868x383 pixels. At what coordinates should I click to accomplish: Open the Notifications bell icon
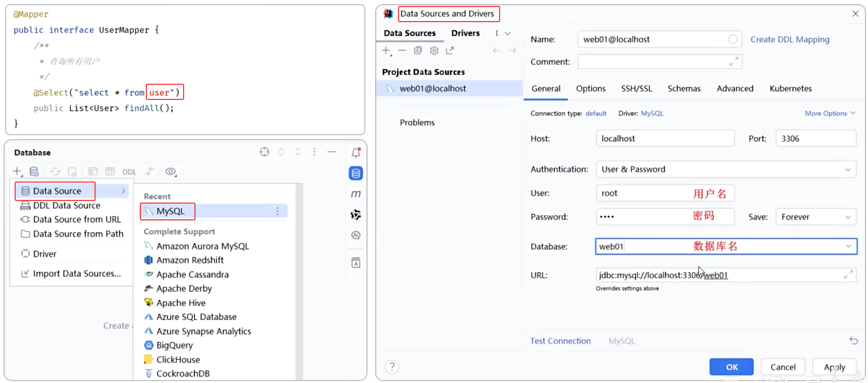point(356,153)
